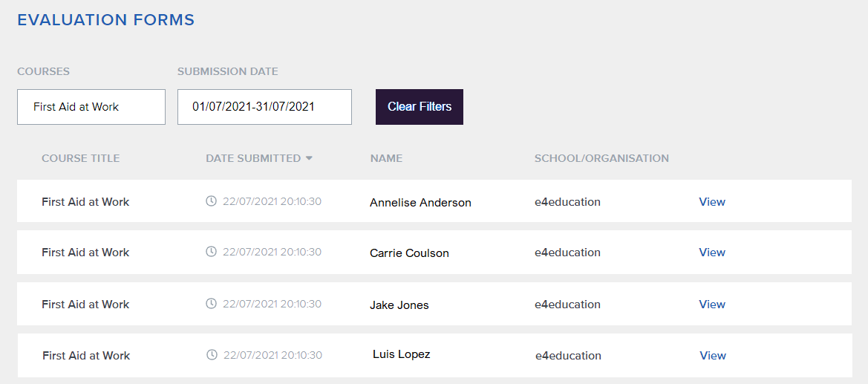Select the name Annelise Anderson in the table
868x384 pixels.
pyautogui.click(x=420, y=203)
